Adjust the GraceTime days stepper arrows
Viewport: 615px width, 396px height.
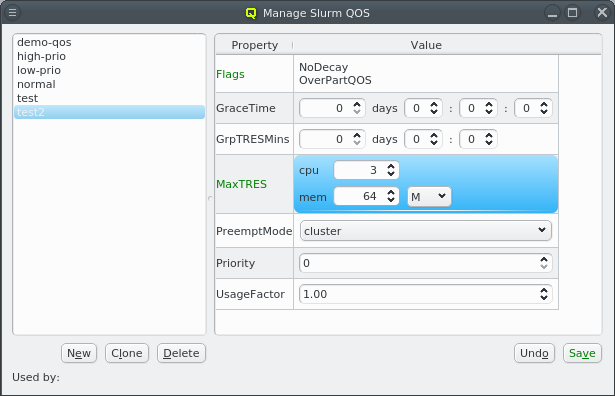[357, 108]
